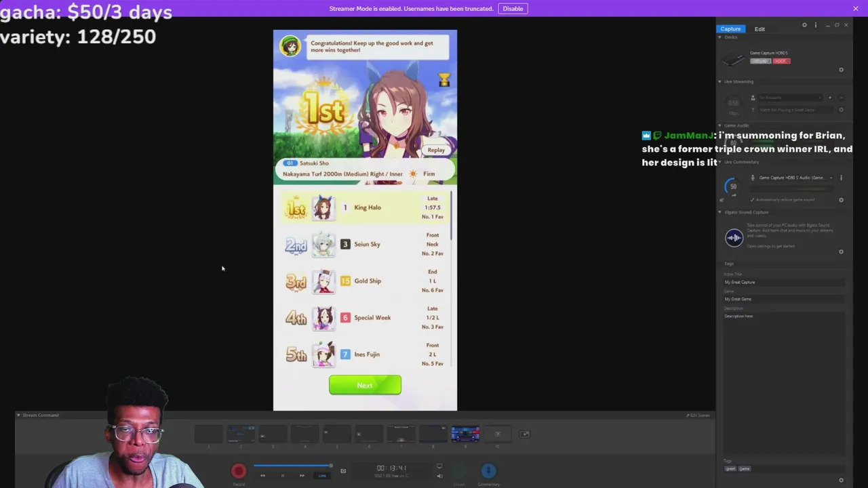The height and width of the screenshot is (488, 868).
Task: Open Edit Scenes link
Action: pyautogui.click(x=698, y=415)
